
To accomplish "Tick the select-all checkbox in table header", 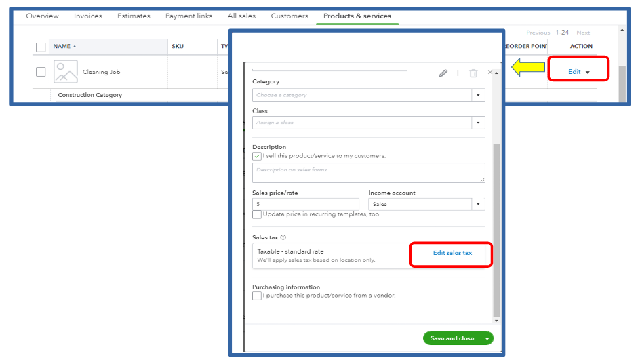I will (x=41, y=47).
